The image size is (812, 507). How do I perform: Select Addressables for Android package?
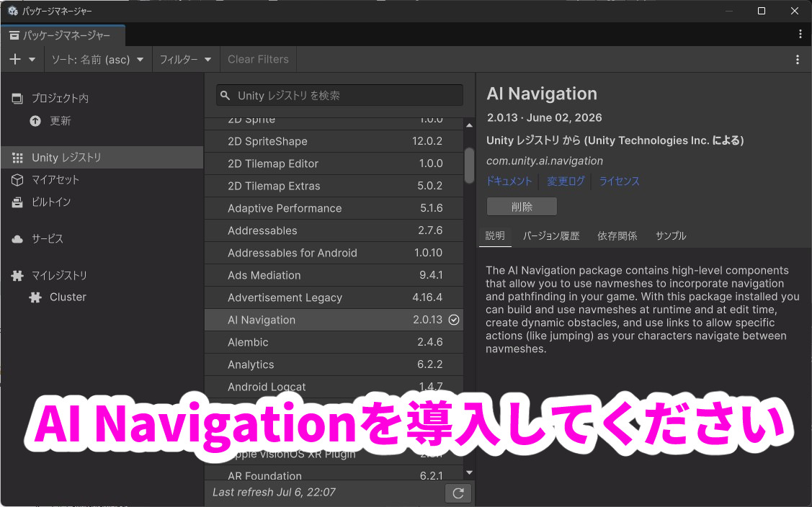click(x=334, y=252)
